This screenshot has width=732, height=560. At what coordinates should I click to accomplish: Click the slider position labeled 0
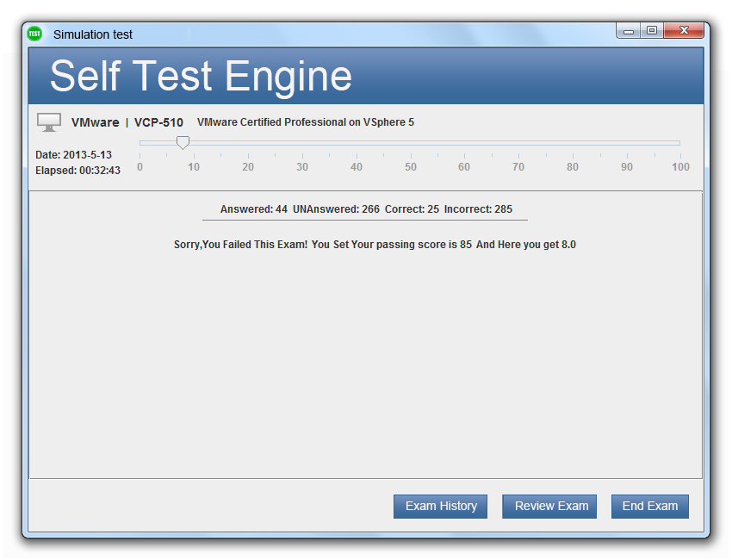click(140, 167)
